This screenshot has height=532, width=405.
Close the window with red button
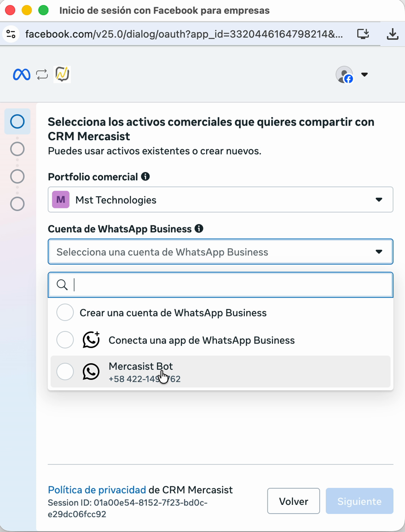click(x=10, y=10)
